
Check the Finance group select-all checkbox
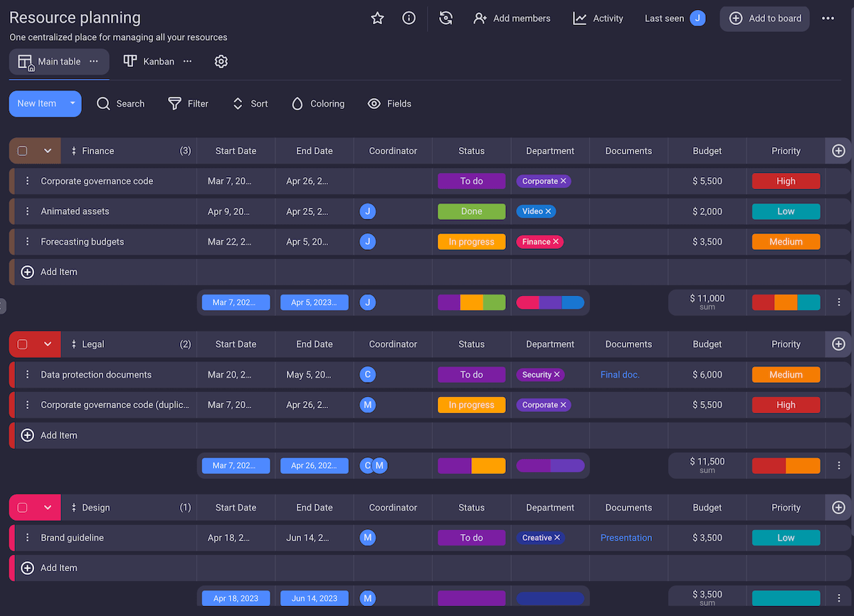[23, 151]
